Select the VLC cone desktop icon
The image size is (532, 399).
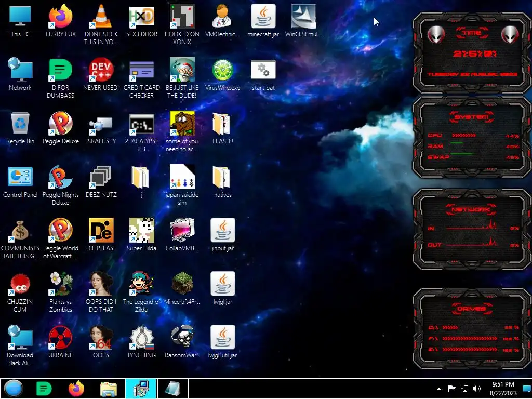click(101, 24)
